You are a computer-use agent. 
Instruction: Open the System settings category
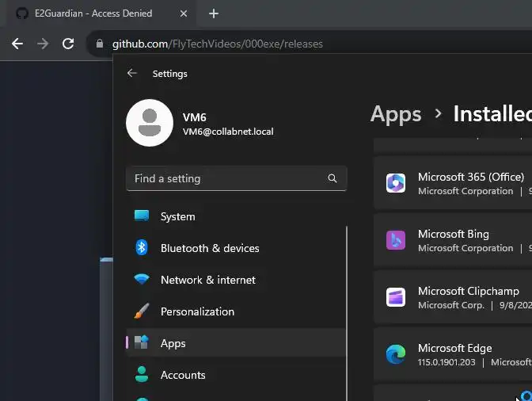tap(236, 216)
